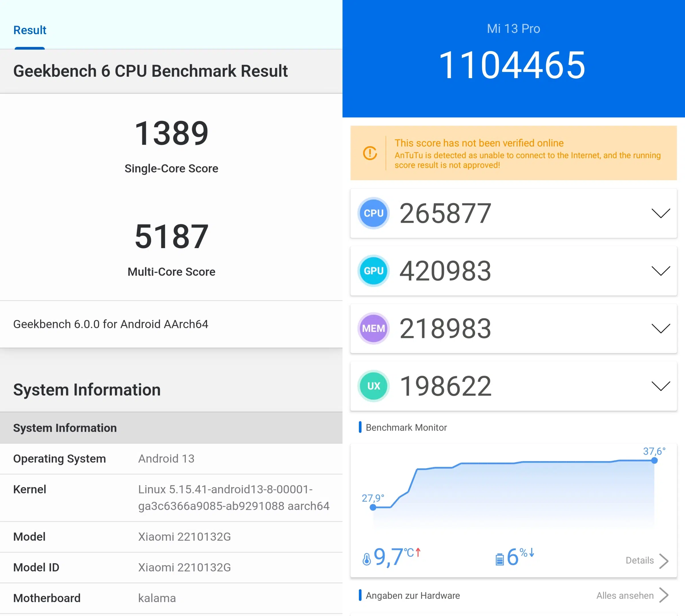Click the Geekbench 6 CPU Benchmark Result heading

150,71
